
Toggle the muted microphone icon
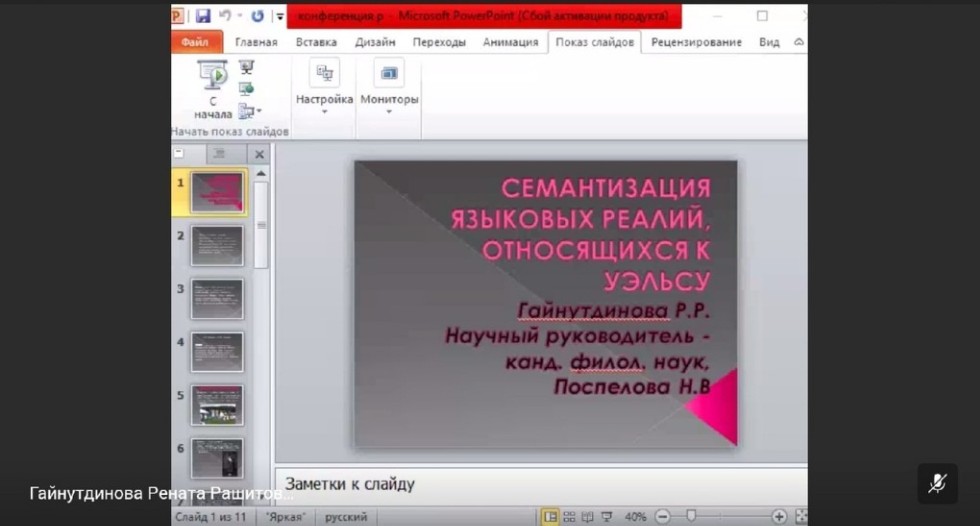click(x=937, y=484)
